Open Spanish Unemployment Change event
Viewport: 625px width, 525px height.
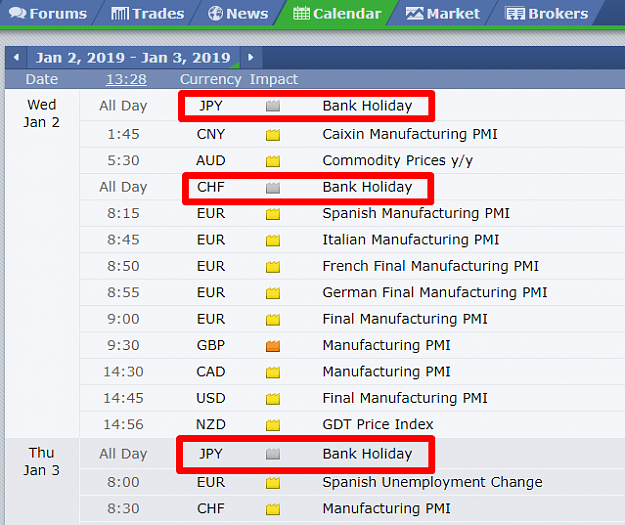432,482
